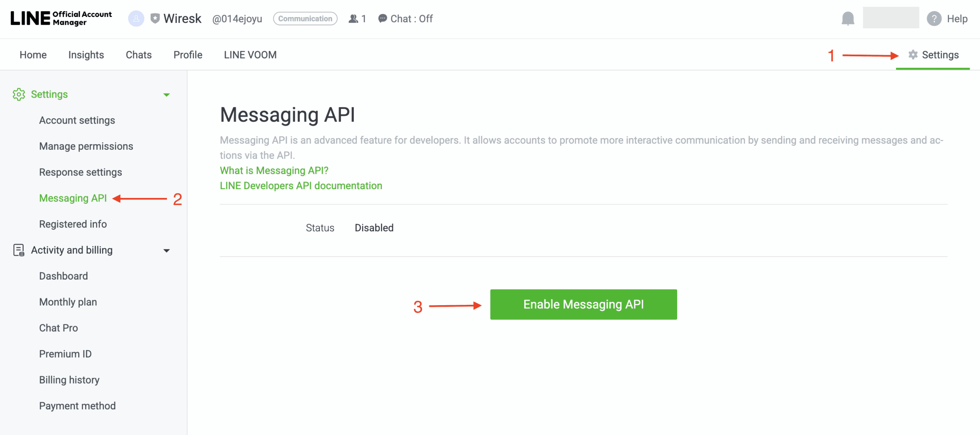
Task: Click the notification bell icon
Action: pyautogui.click(x=848, y=18)
